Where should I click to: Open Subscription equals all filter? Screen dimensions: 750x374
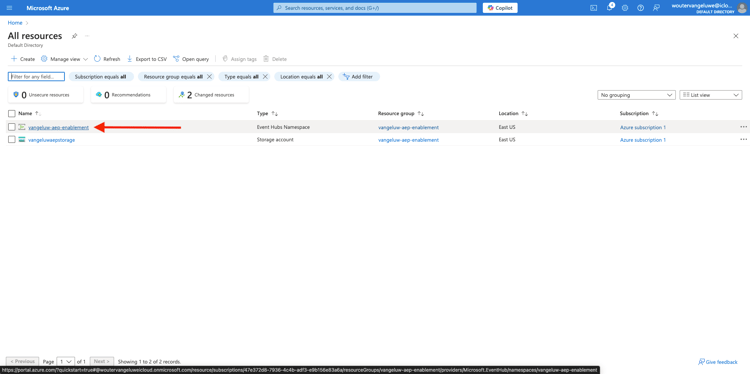click(x=101, y=77)
